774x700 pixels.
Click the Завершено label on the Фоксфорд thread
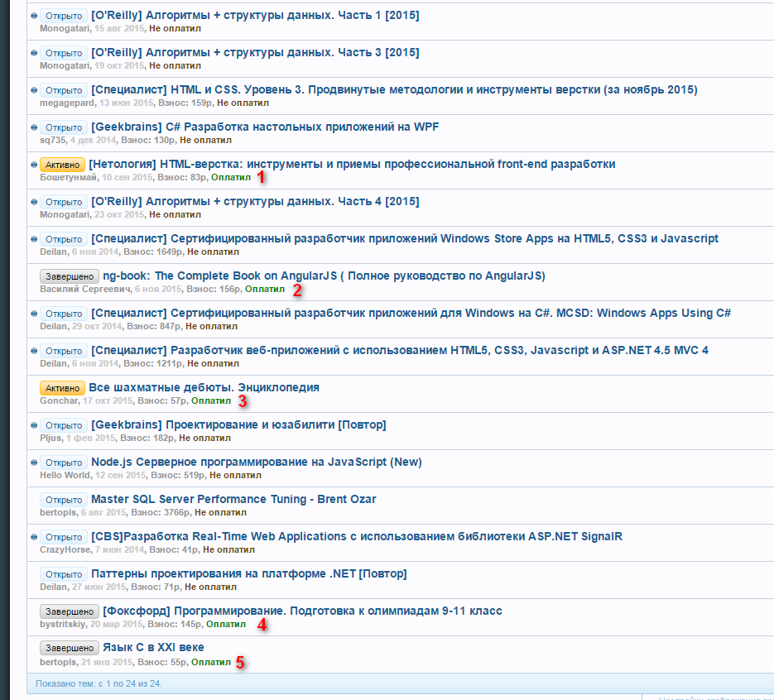70,611
